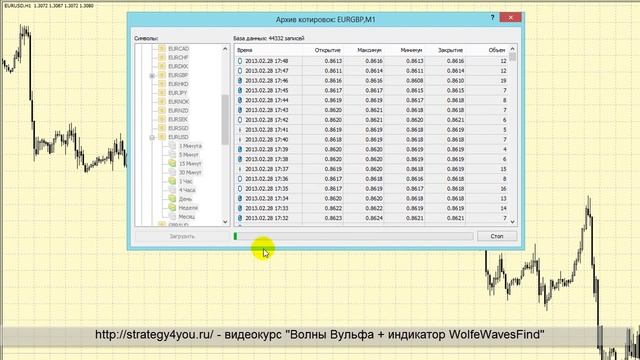Select the EURGBP symbol label
The height and width of the screenshot is (360, 640).
click(x=178, y=76)
